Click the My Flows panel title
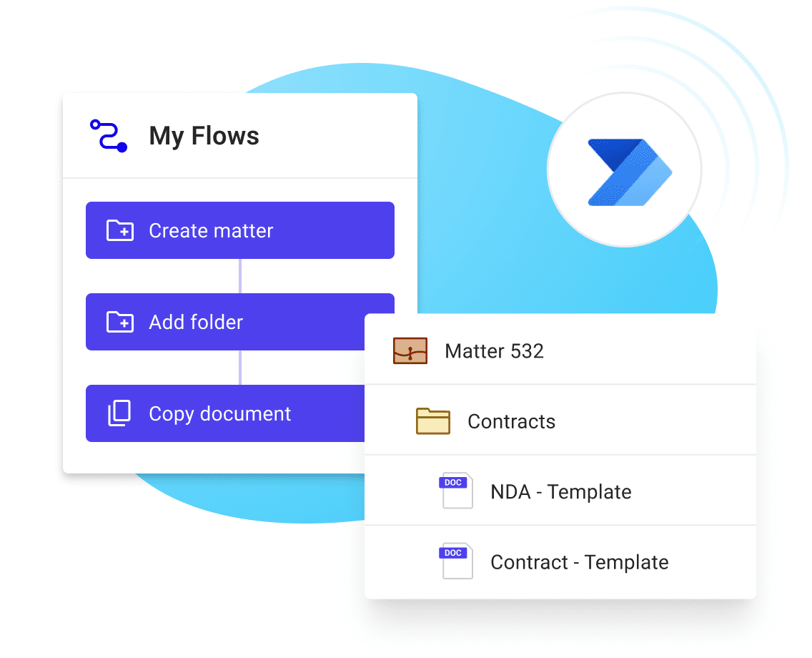 click(x=204, y=136)
